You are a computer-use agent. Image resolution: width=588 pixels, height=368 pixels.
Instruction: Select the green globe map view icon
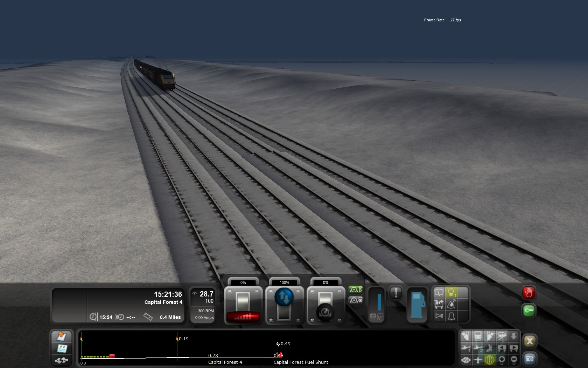point(490,360)
